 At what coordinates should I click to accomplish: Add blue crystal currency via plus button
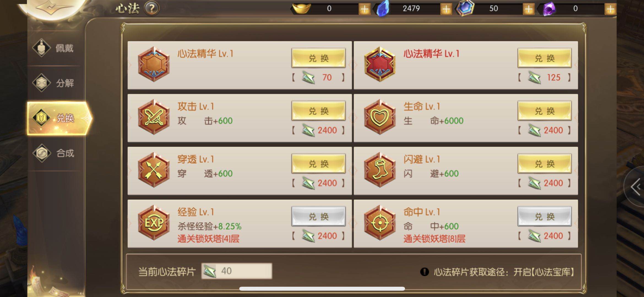(446, 9)
